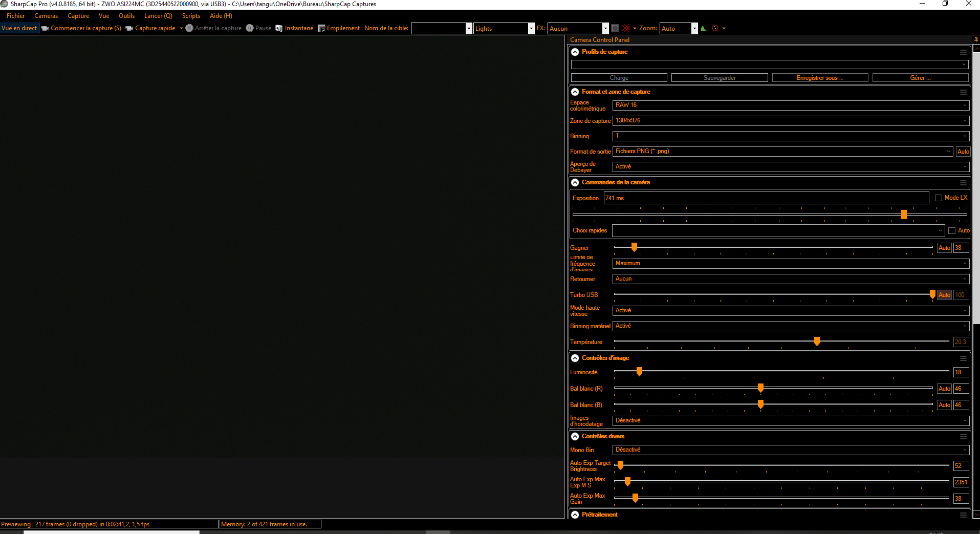The image size is (980, 534).
Task: Click the Exposition slider handle
Action: pyautogui.click(x=904, y=215)
